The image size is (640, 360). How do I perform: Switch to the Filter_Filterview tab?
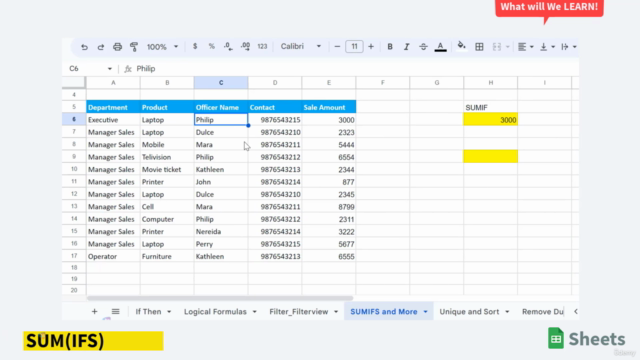pos(298,312)
